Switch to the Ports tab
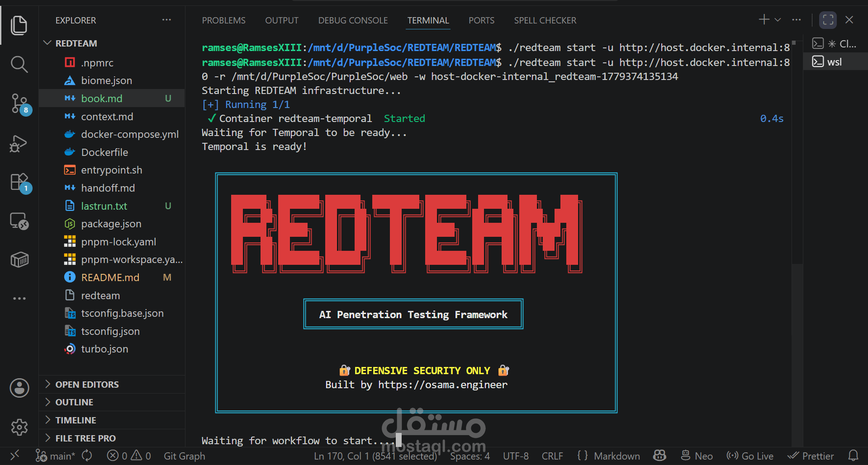The width and height of the screenshot is (868, 465). coord(481,20)
